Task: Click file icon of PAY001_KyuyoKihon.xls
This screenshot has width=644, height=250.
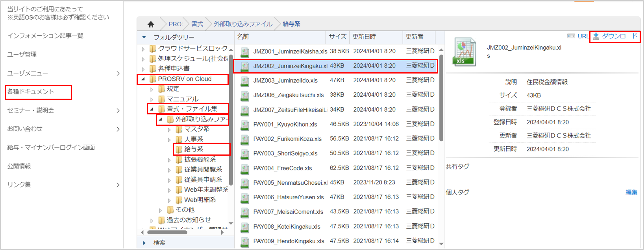Action: click(x=245, y=125)
